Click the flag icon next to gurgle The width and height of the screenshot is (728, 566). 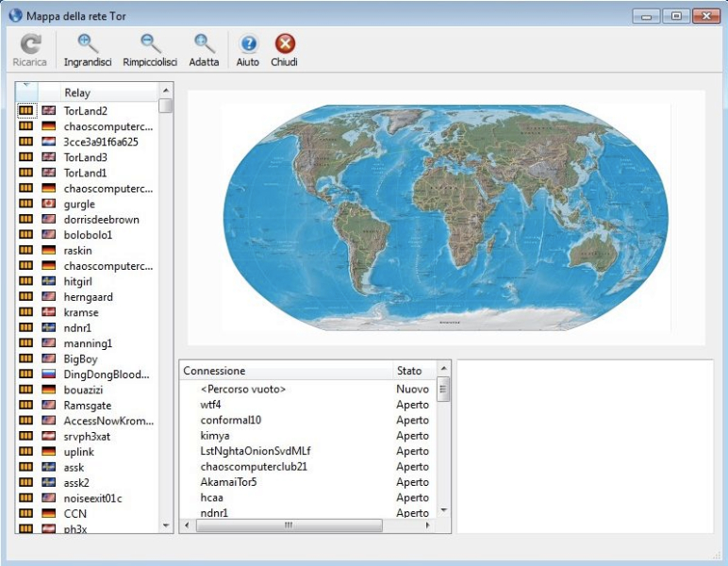(49, 204)
